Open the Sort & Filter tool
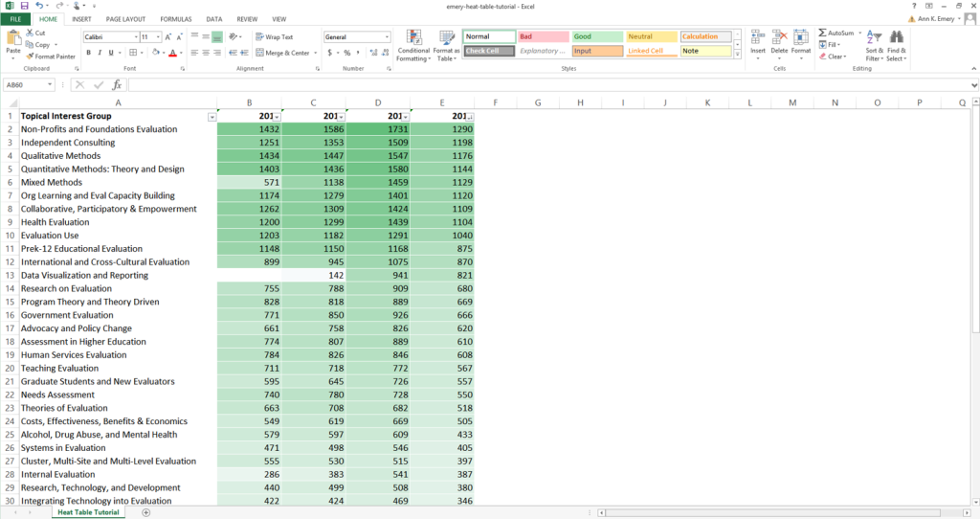The image size is (980, 519). pyautogui.click(x=874, y=46)
